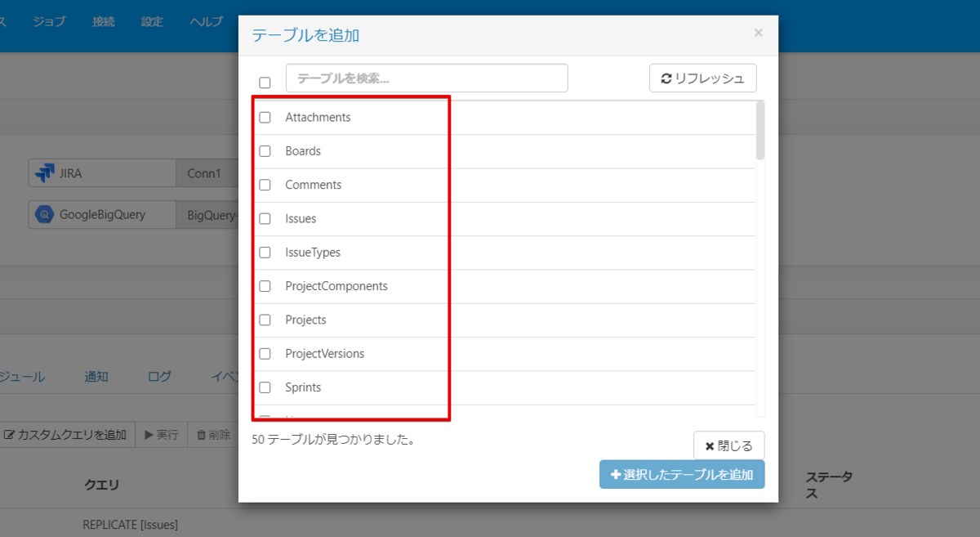Click the 実行 run button
The height and width of the screenshot is (537, 980).
pos(161,435)
